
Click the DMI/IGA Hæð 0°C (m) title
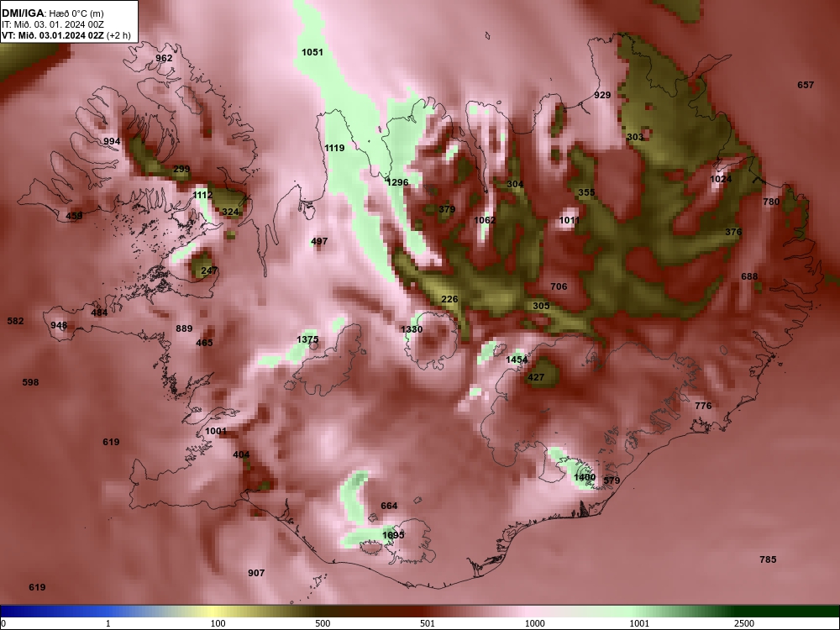(x=52, y=13)
